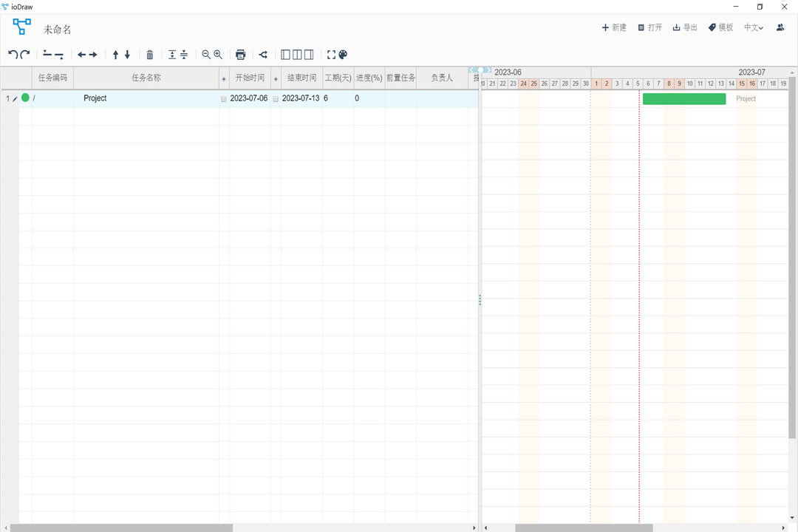Click the green status dot of the Project row
798x532 pixels.
[26, 98]
